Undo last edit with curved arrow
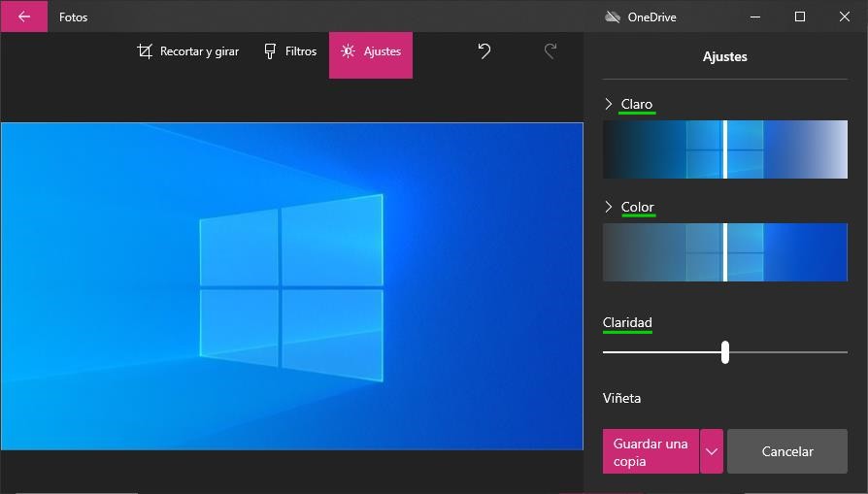Viewport: 868px width, 494px height. (x=484, y=51)
